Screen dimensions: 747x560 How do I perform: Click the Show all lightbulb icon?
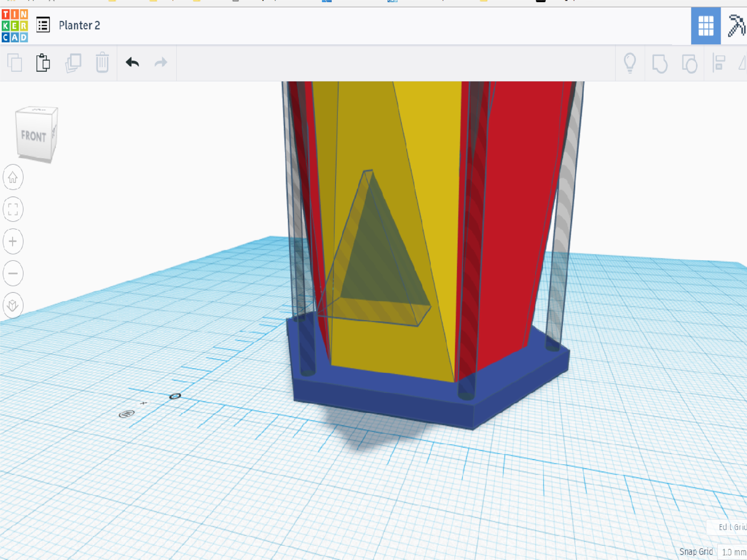click(x=630, y=63)
